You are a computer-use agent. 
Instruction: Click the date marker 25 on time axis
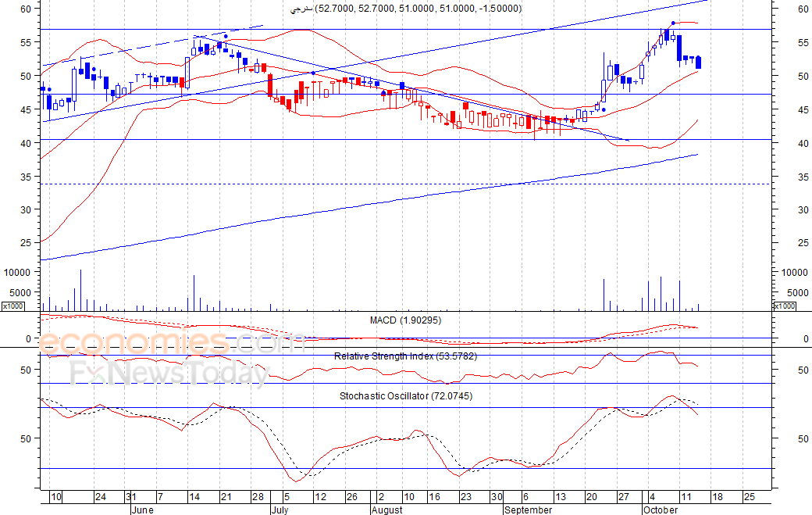750,497
